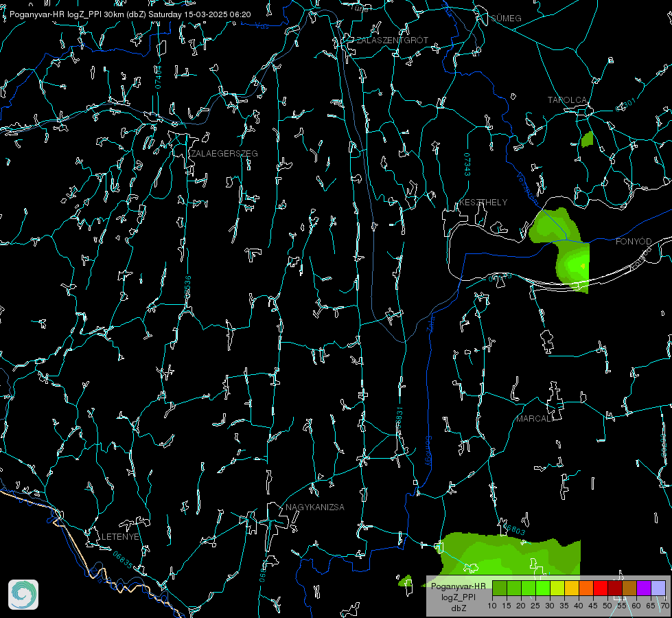
Task: Select the bright red 45–50 dBZ legend swatch
Action: pos(601,588)
